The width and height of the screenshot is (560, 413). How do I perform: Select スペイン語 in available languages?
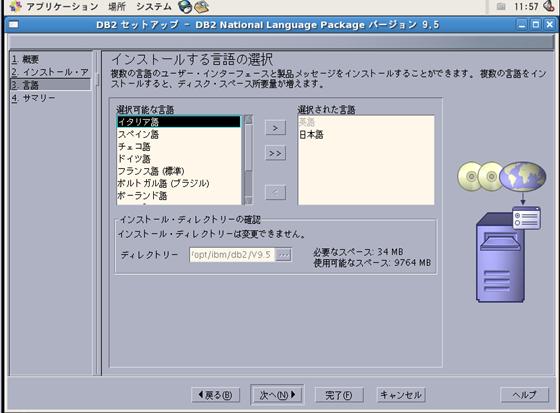179,134
